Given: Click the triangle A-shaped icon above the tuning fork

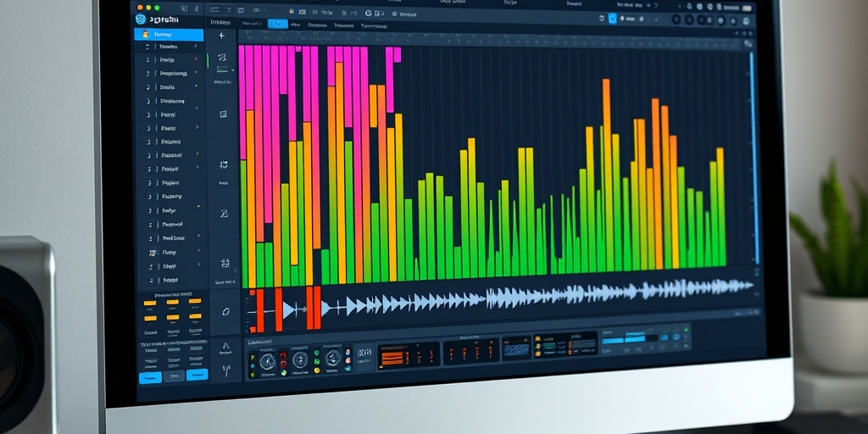Looking at the screenshot, I should coord(225,345).
